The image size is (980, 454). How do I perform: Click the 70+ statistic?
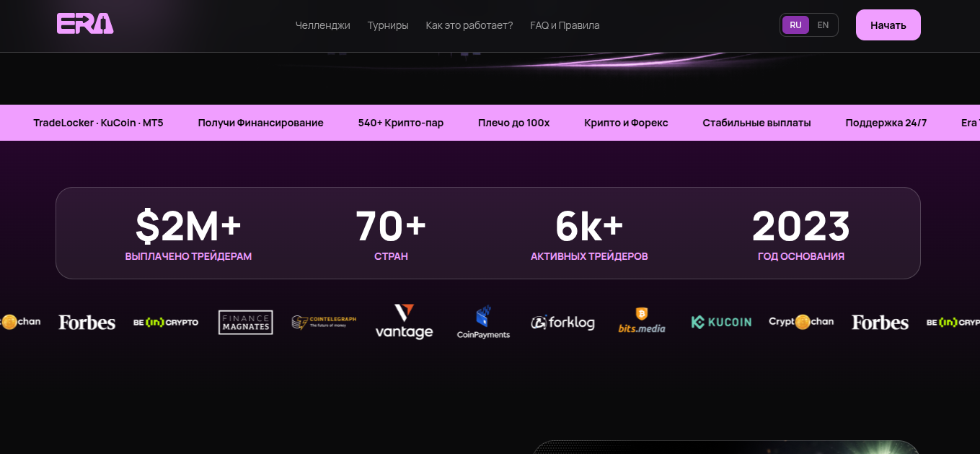click(391, 226)
